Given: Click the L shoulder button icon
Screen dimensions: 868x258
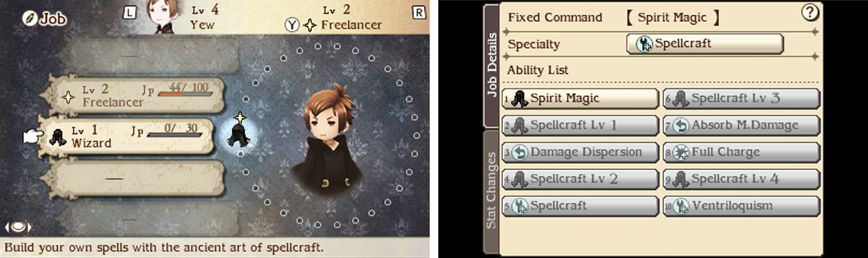Looking at the screenshot, I should coord(130,11).
